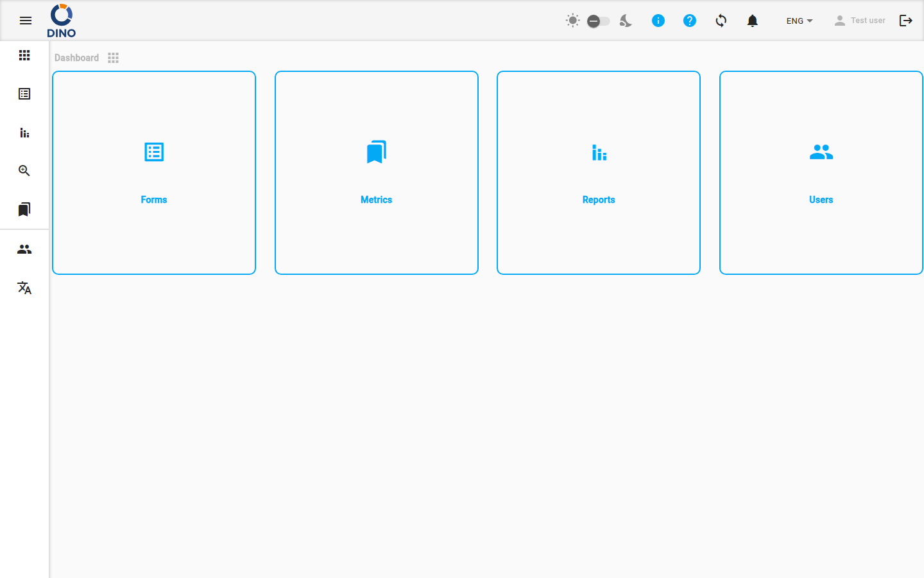Image resolution: width=924 pixels, height=578 pixels.
Task: Click the Forms card label
Action: 154,200
